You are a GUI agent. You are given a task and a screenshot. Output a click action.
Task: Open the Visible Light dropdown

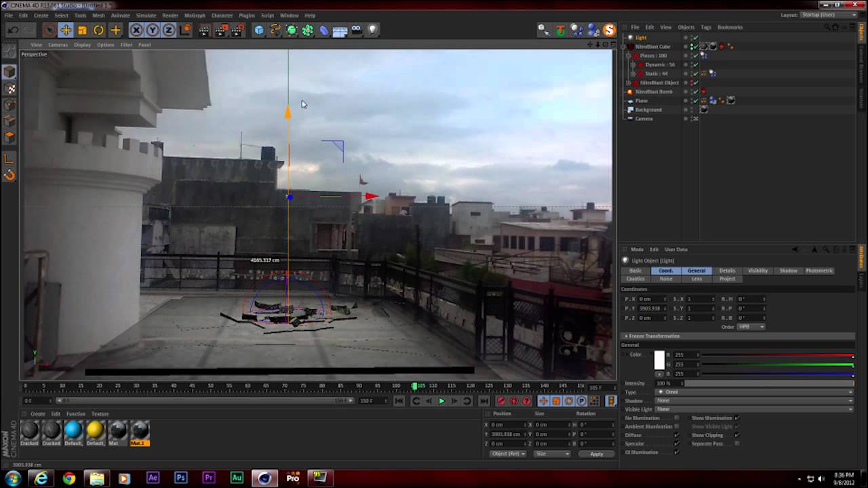click(x=754, y=409)
